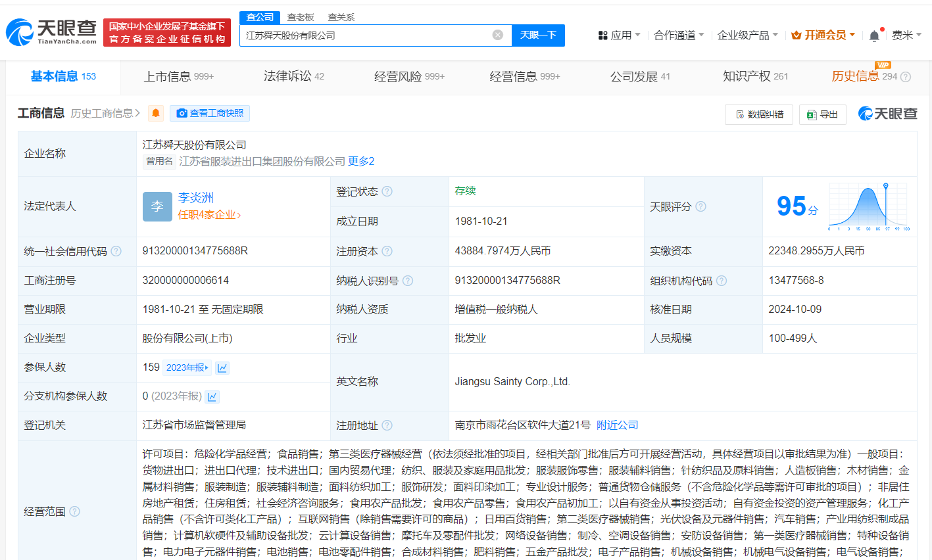Select registered capital 43884.7974万人民币
The width and height of the screenshot is (932, 560).
click(x=503, y=251)
